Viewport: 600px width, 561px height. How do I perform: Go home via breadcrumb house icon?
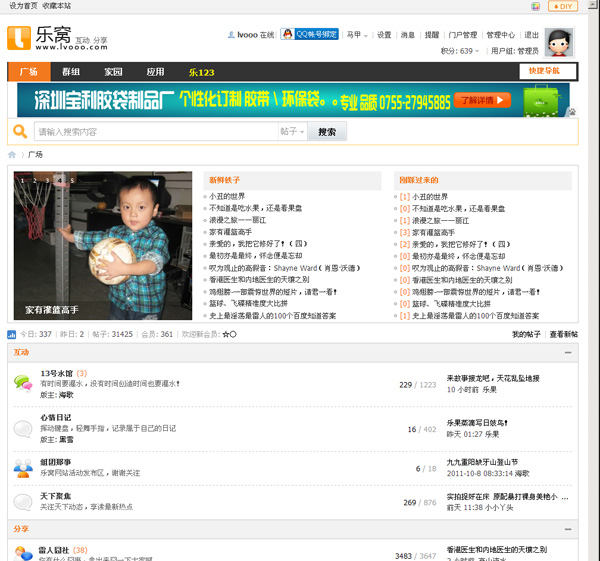[12, 155]
